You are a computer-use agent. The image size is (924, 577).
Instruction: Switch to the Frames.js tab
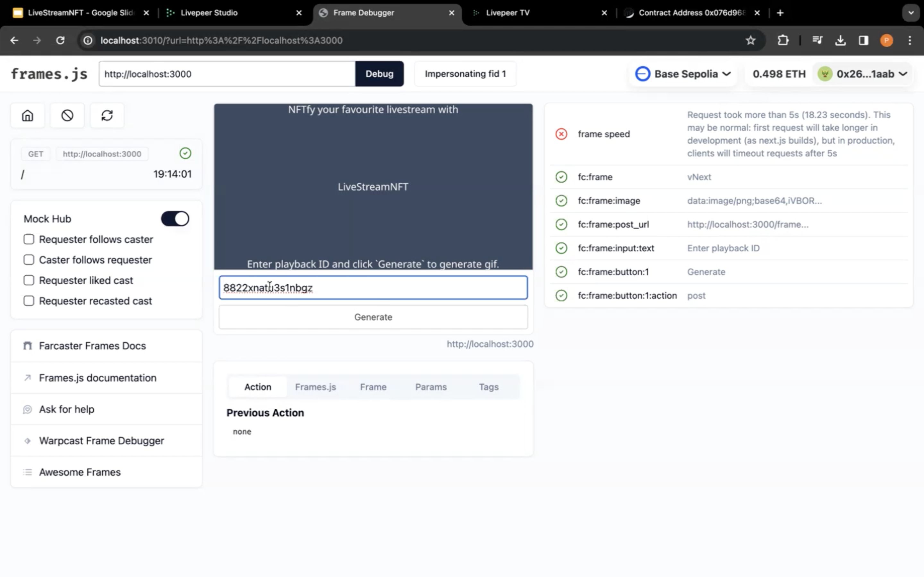click(315, 387)
